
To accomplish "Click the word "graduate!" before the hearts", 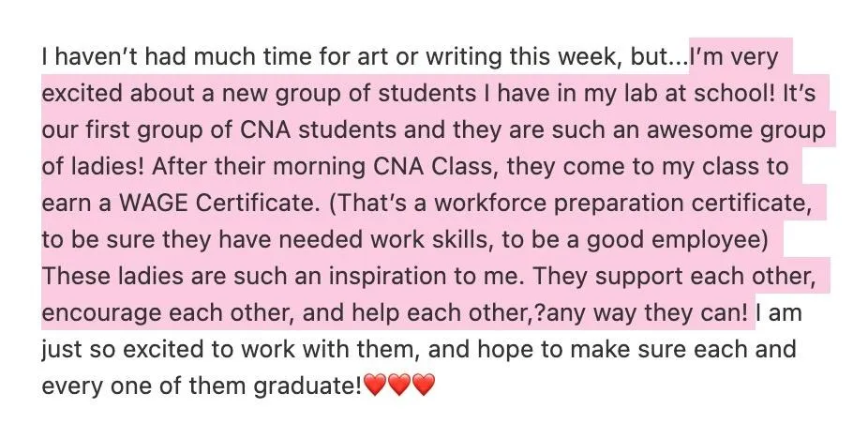I will pos(307,386).
